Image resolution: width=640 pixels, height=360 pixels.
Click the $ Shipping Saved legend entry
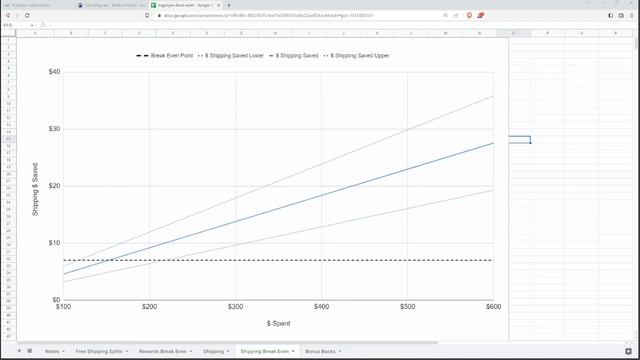[x=293, y=56]
